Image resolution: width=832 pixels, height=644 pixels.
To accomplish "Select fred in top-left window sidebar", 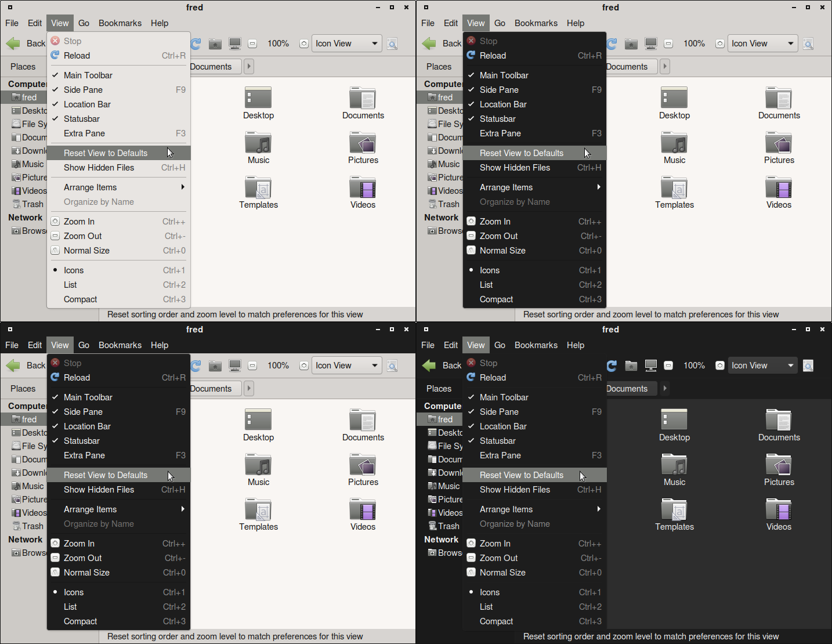I will 24,97.
